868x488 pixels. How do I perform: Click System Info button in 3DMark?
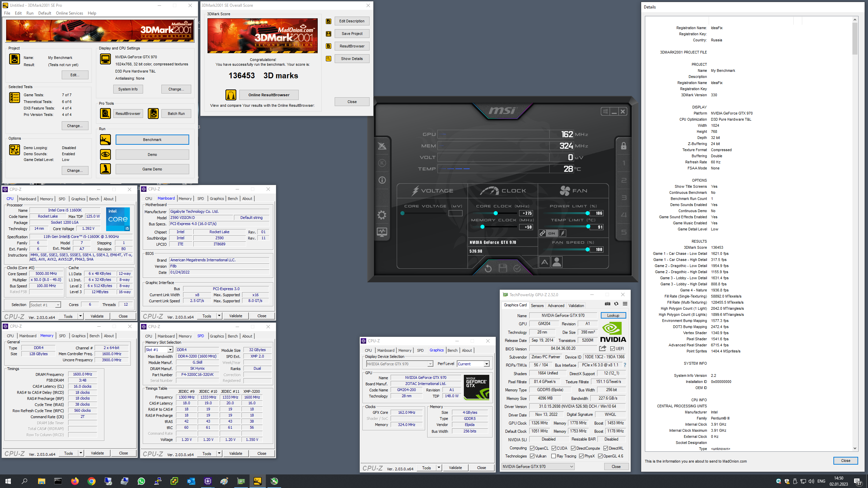point(128,89)
